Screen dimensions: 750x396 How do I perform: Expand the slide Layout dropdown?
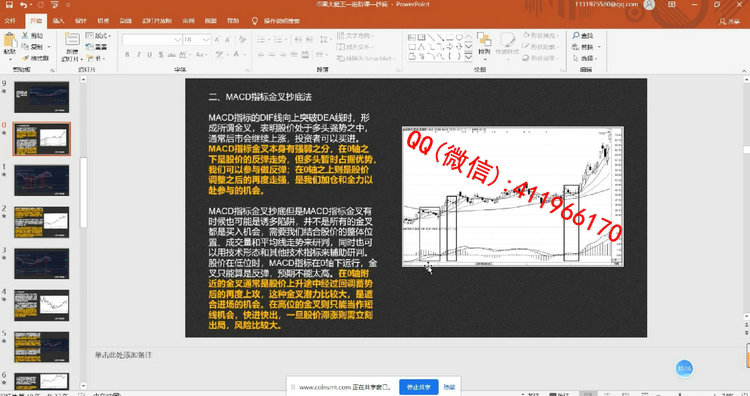tap(99, 36)
